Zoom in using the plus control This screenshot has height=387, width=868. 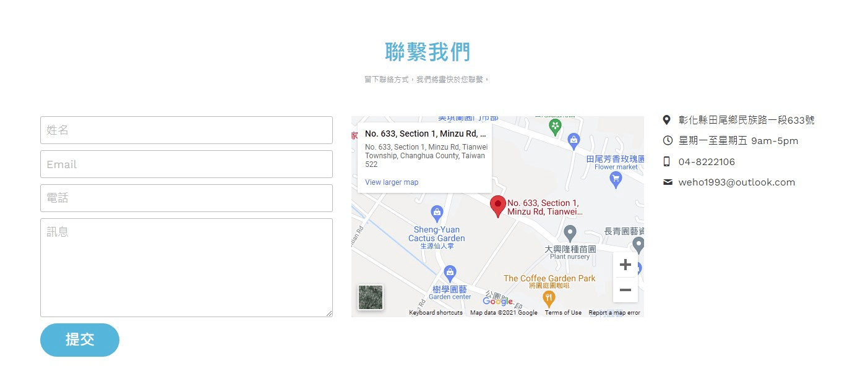(x=625, y=265)
